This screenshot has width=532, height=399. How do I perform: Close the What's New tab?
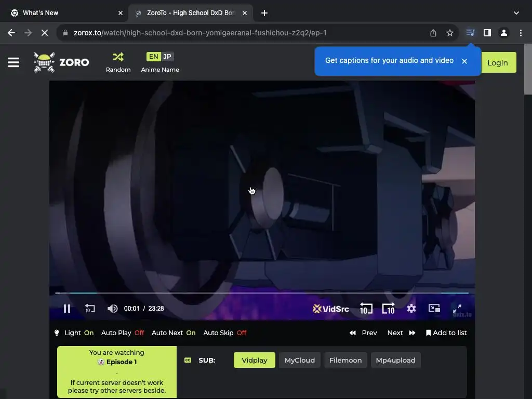click(121, 13)
